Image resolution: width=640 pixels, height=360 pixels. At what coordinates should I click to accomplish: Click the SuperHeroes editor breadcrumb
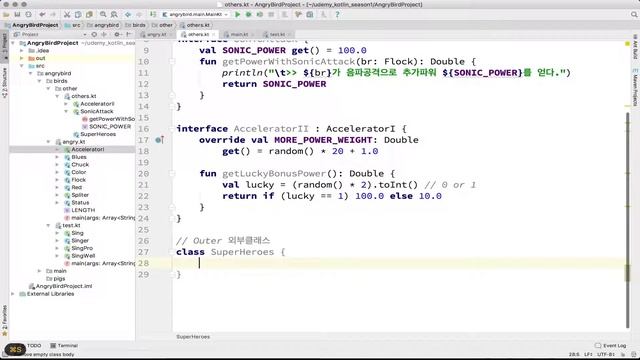click(193, 337)
